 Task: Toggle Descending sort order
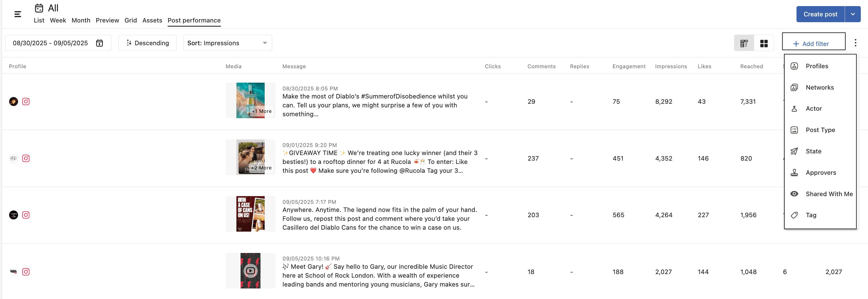pos(147,43)
